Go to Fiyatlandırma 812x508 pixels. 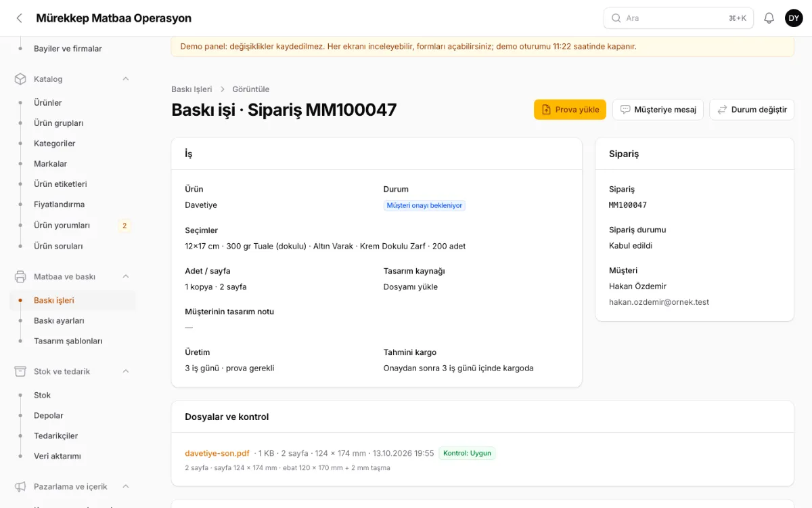point(73,205)
